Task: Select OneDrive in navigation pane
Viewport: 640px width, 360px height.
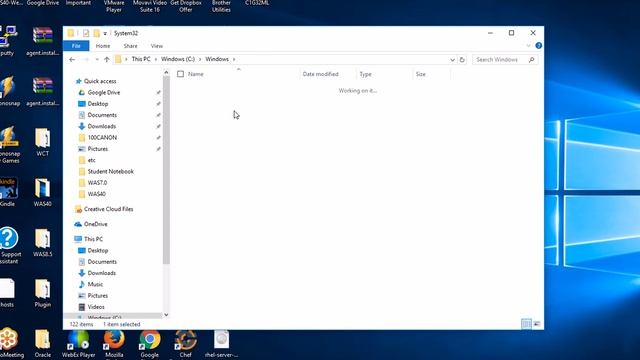Action: tap(96, 224)
